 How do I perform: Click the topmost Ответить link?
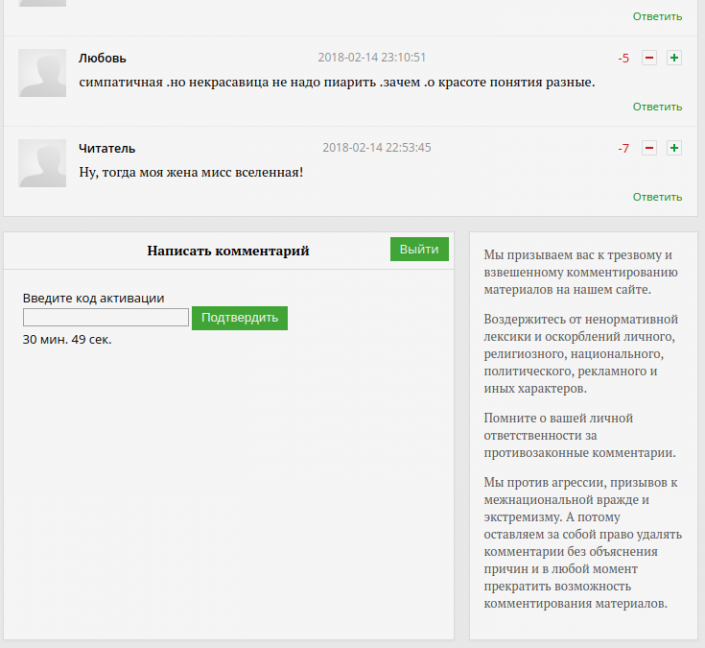click(x=657, y=16)
